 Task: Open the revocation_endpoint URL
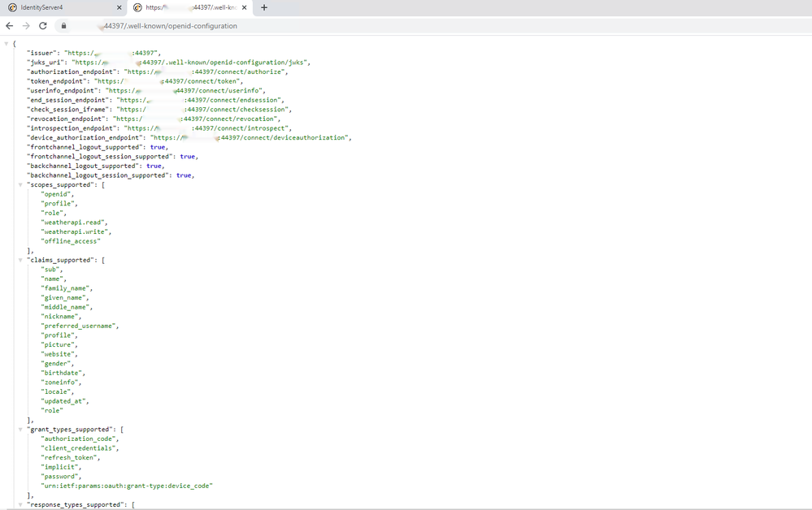[x=195, y=119]
